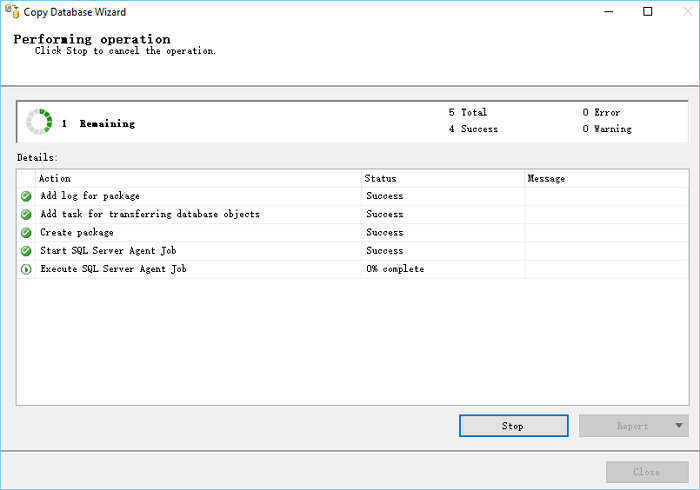This screenshot has width=700, height=490.
Task: Click the Status column header
Action: pyautogui.click(x=443, y=178)
